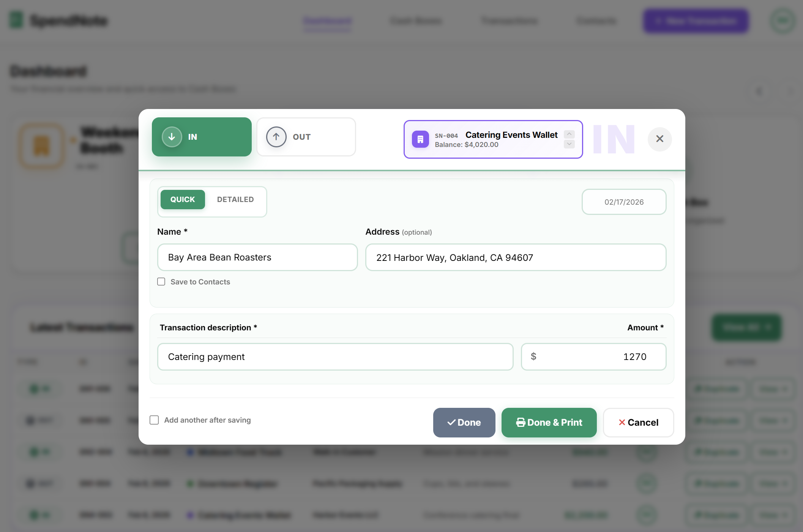Viewport: 803px width, 532px height.
Task: Open the profile avatar in top right corner
Action: [782, 21]
